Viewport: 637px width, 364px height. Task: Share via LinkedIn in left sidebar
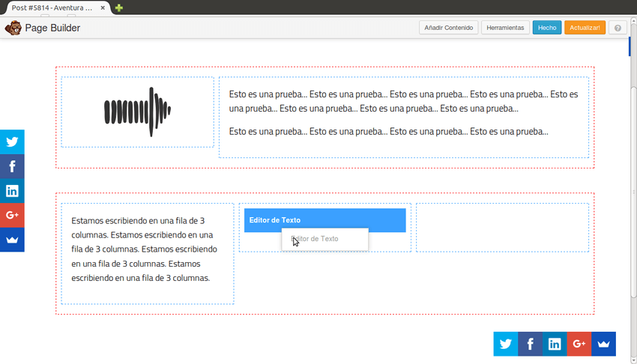[12, 191]
